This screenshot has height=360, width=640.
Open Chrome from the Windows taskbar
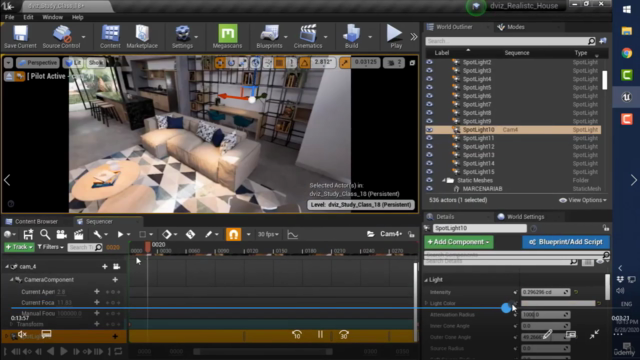click(627, 53)
